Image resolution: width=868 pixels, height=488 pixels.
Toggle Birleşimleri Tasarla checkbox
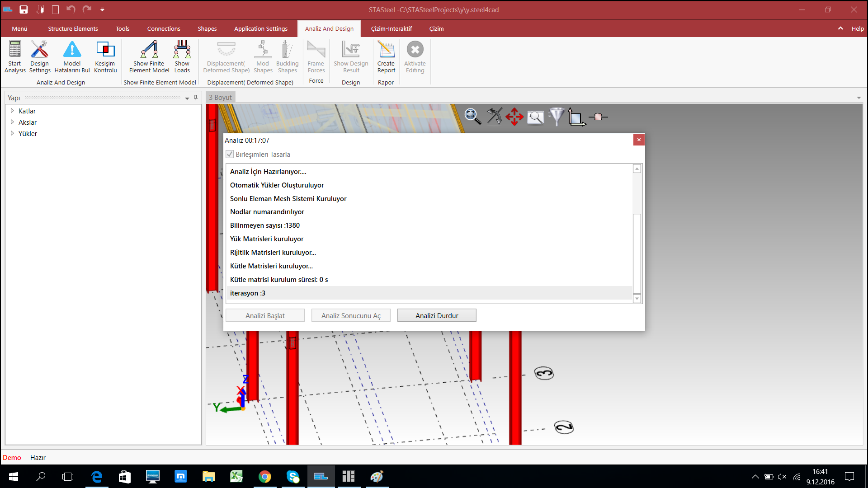tap(230, 155)
